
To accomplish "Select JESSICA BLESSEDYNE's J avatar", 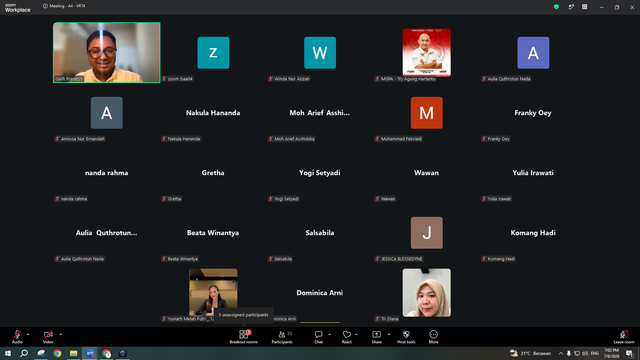I will 427,233.
